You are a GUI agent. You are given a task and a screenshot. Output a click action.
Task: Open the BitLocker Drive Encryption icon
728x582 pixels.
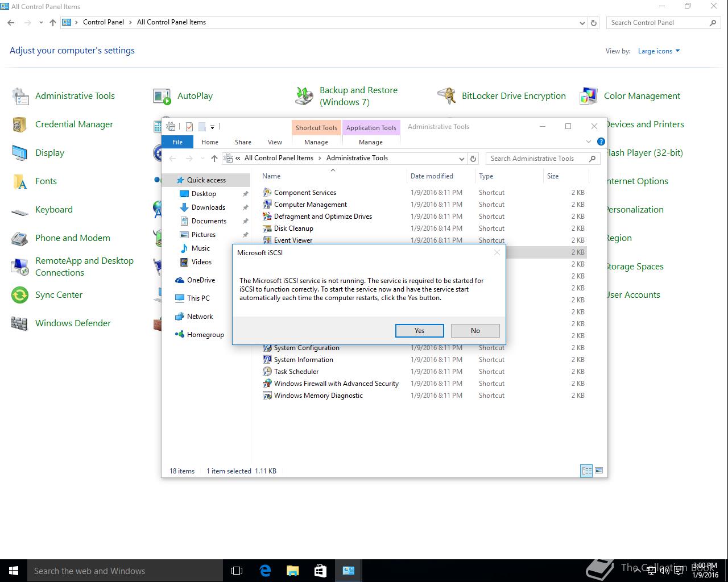(446, 96)
